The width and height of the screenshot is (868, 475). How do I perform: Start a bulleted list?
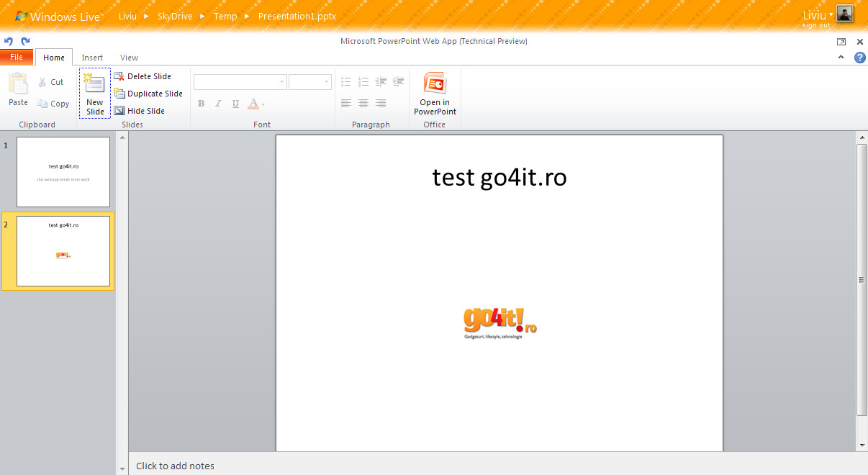(x=346, y=82)
